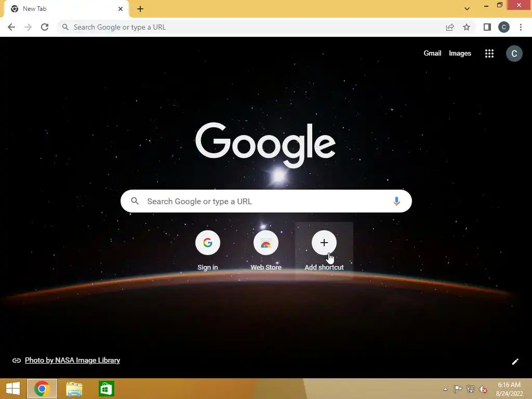The image size is (532, 399).
Task: Open the Web Store shortcut
Action: point(266,250)
